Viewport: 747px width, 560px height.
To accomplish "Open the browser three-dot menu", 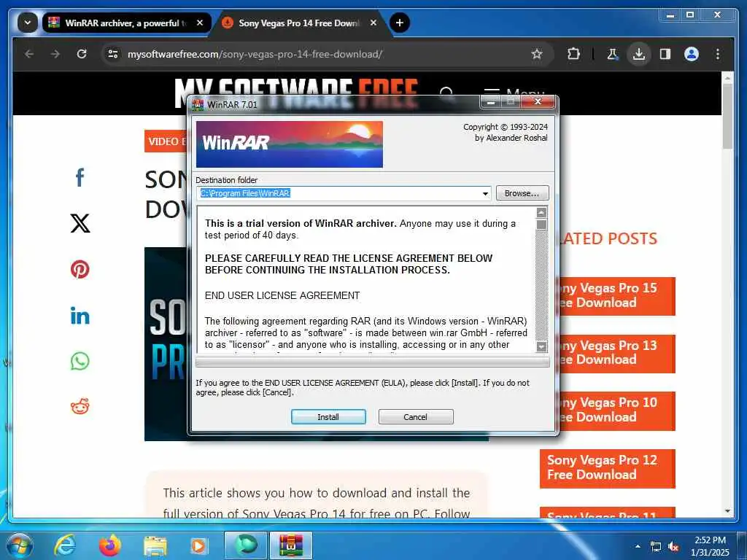I will 718,54.
